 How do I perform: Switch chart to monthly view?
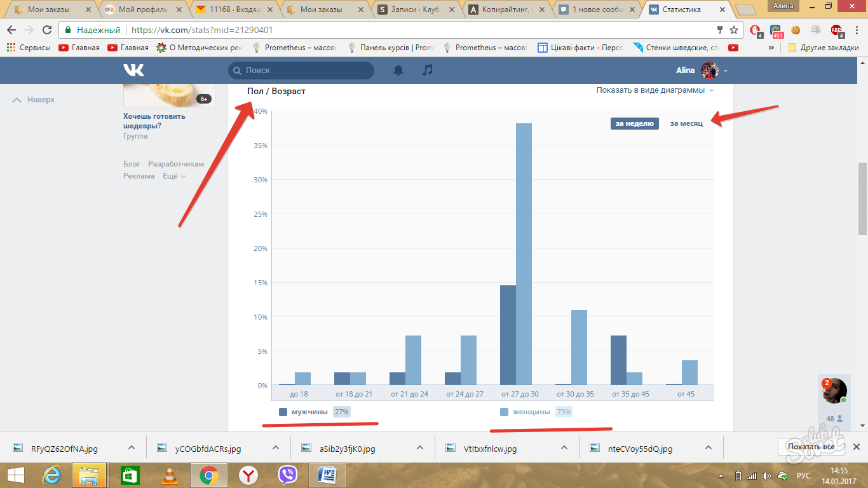click(x=686, y=123)
